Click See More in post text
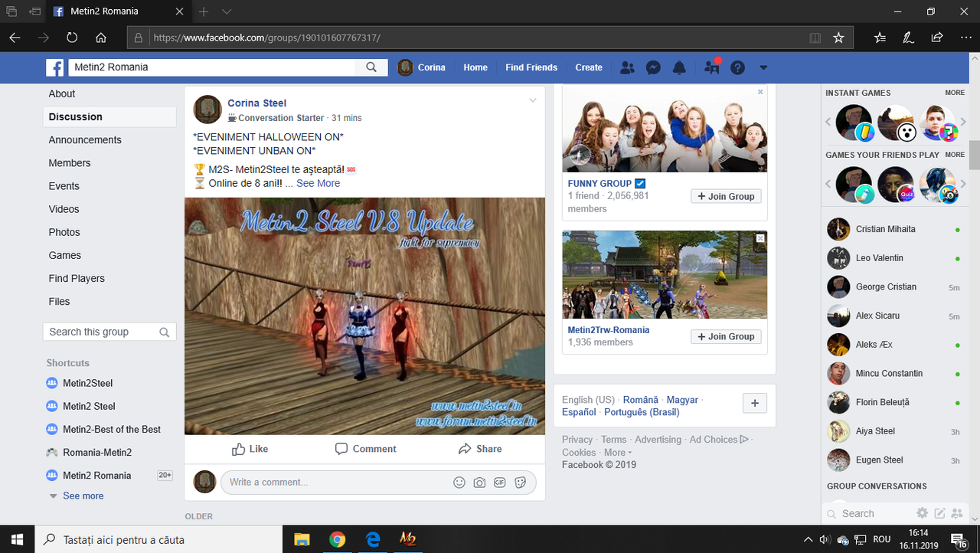 (x=318, y=183)
